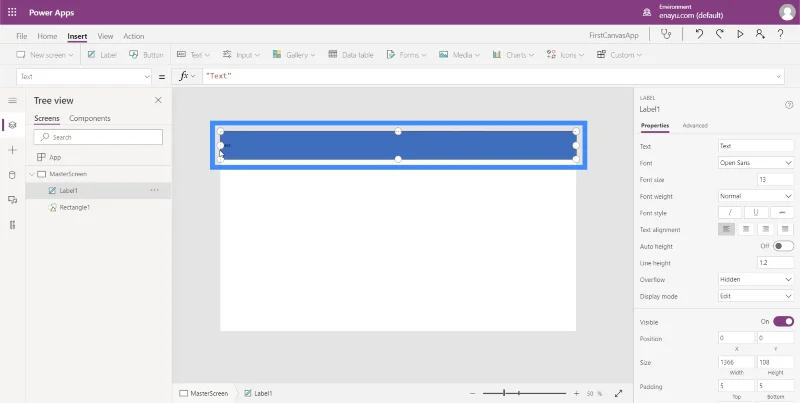Expand the formula bar chevron
Viewport: 800px width, 403px height.
tap(779, 77)
